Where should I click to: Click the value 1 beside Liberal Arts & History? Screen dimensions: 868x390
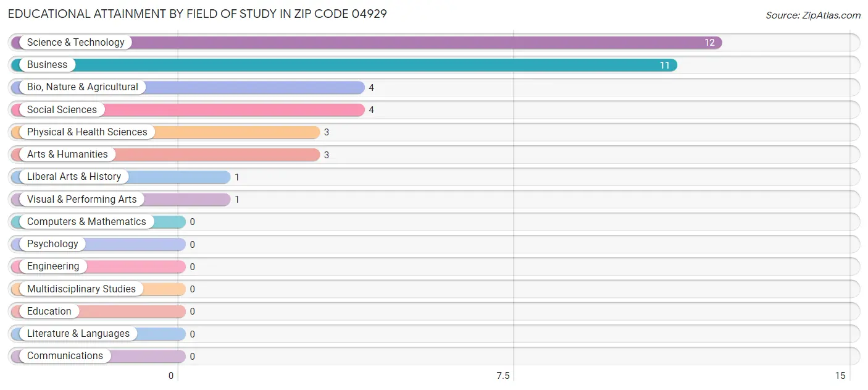(237, 177)
